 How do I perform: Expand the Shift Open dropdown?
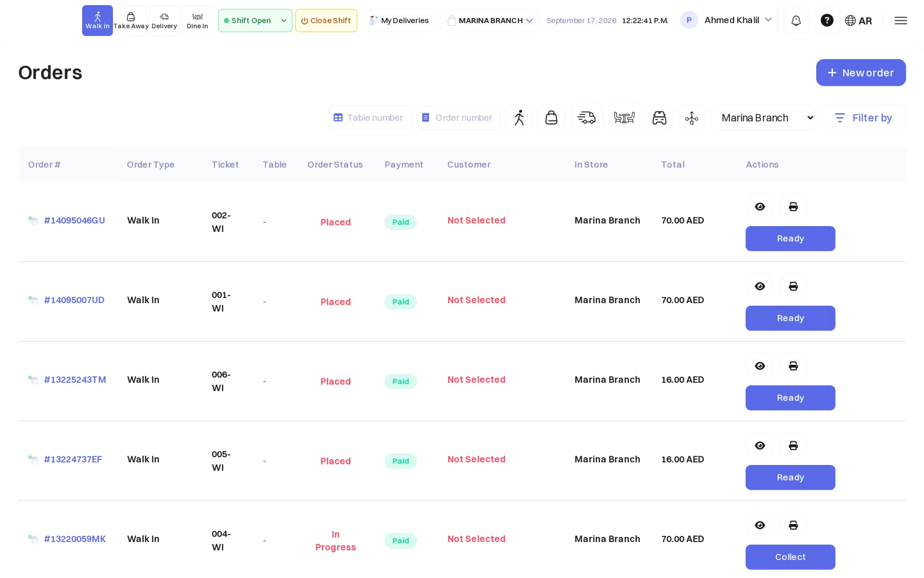pyautogui.click(x=255, y=21)
